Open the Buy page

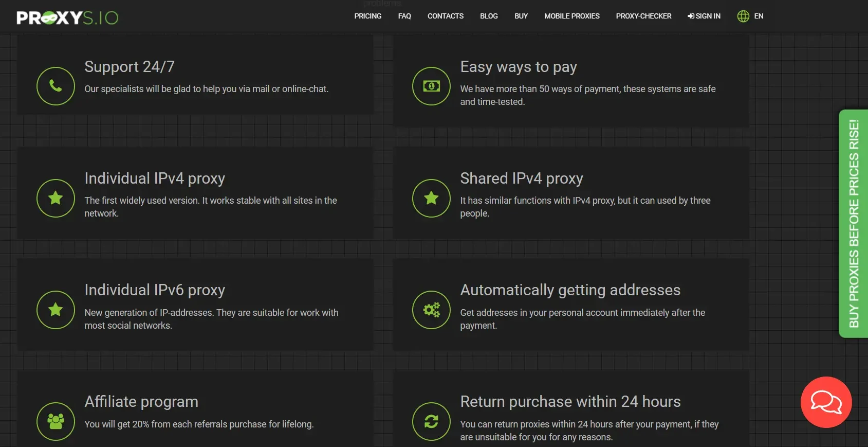[521, 16]
